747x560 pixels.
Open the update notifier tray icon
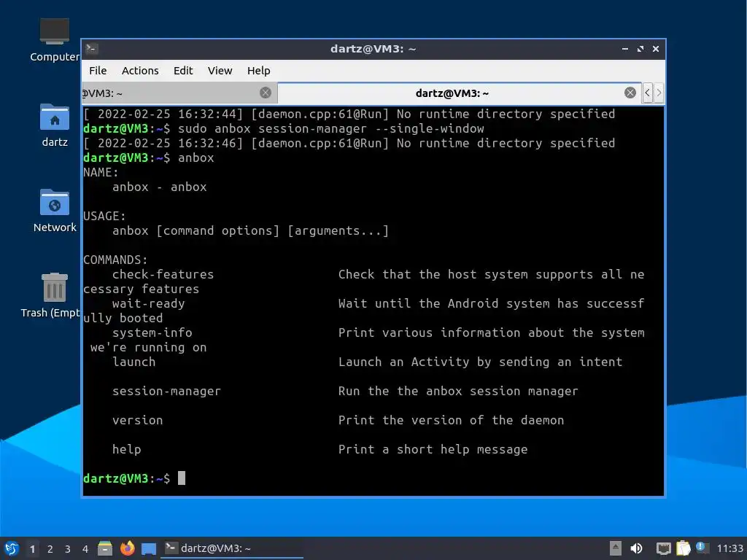point(702,548)
